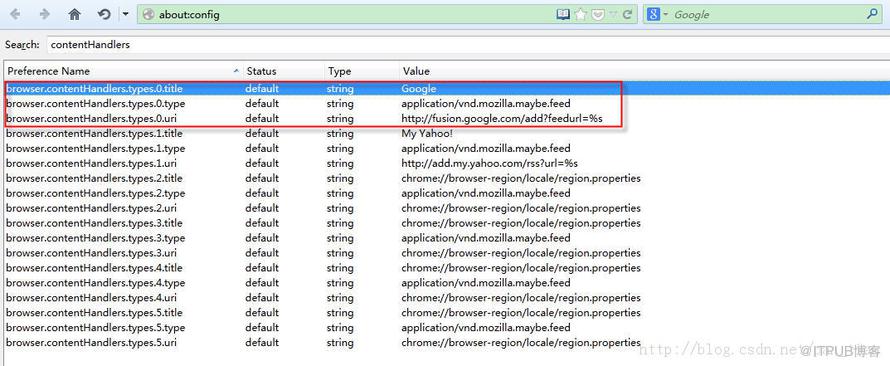
Task: Select browser.contentHandlers.types.1.type preference
Action: [95, 148]
